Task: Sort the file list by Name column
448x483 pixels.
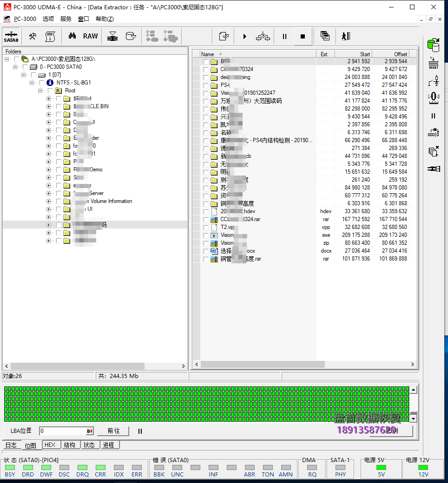Action: pyautogui.click(x=258, y=54)
